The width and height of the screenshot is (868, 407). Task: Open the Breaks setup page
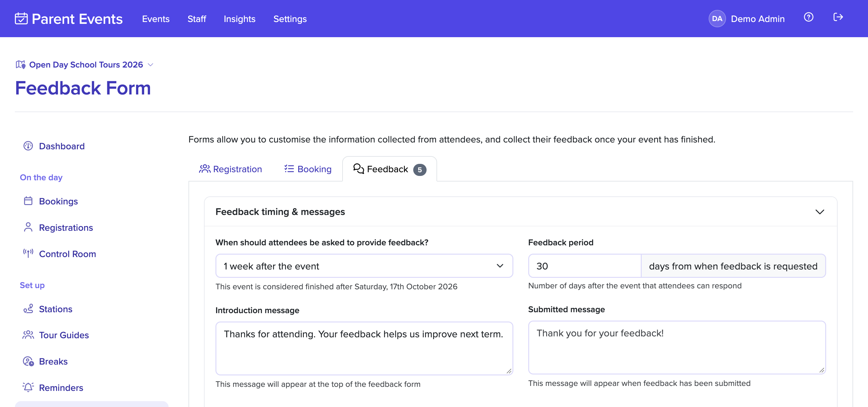tap(53, 361)
